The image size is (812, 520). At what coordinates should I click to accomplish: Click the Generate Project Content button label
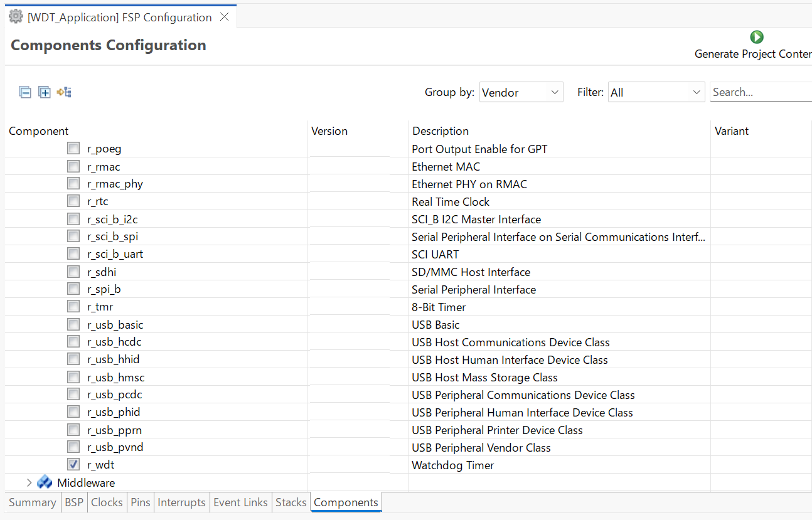coord(753,54)
